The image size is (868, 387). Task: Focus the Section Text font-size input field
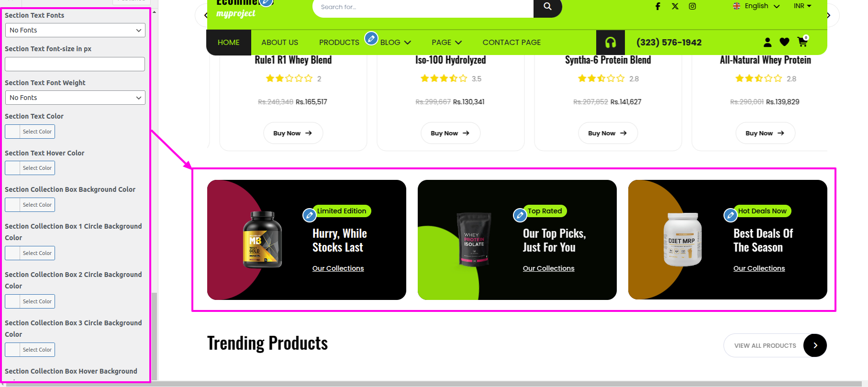click(x=75, y=64)
